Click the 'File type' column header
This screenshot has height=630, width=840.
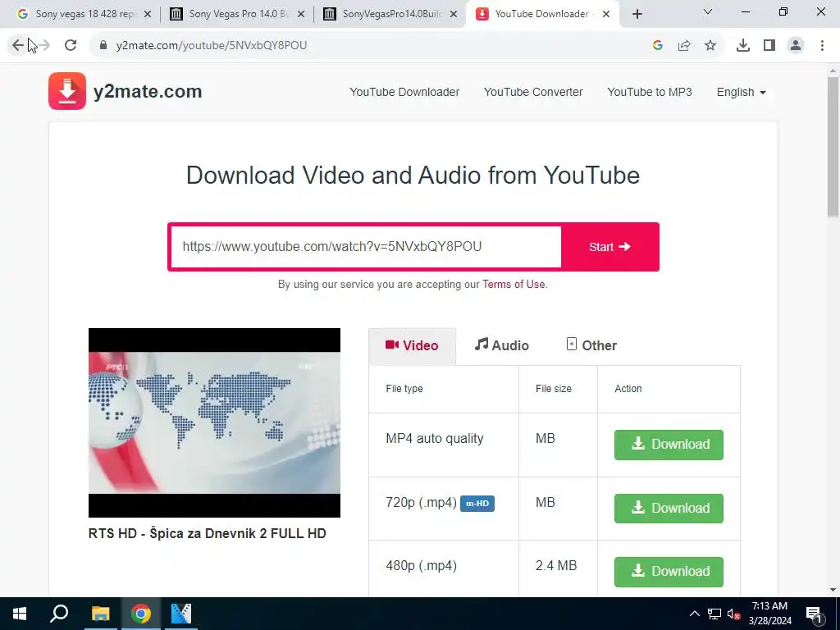[404, 389]
